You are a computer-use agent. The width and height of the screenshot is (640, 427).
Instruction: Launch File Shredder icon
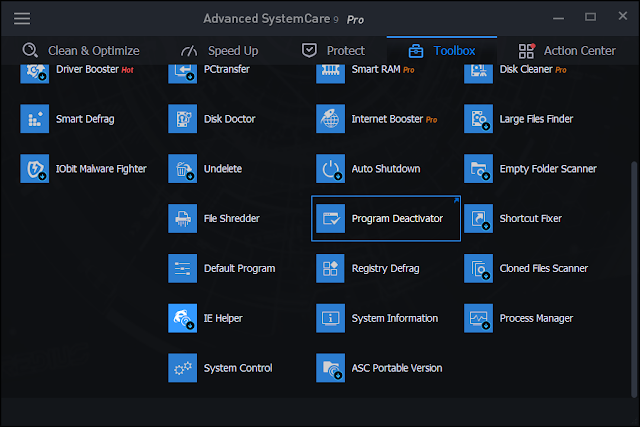point(182,218)
